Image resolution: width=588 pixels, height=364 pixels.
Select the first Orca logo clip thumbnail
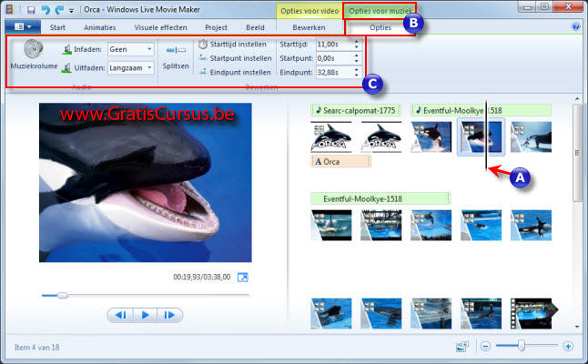coord(331,136)
